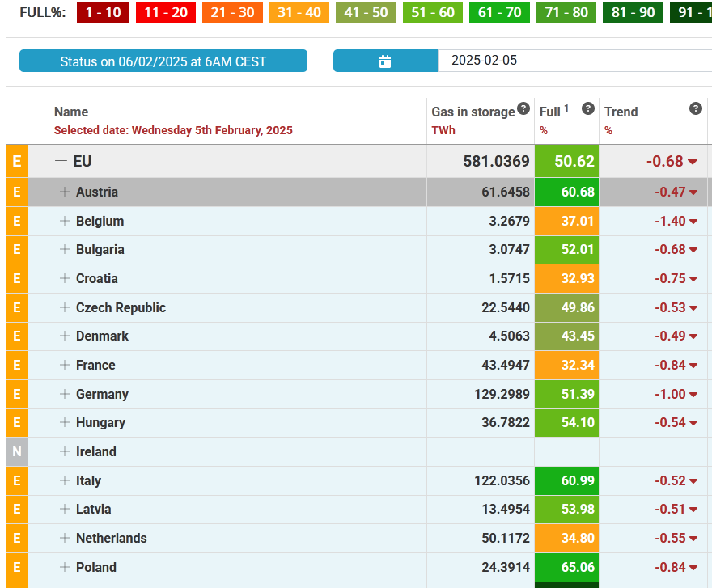Click the orange E badge for Austria
712x588 pixels.
point(16,192)
